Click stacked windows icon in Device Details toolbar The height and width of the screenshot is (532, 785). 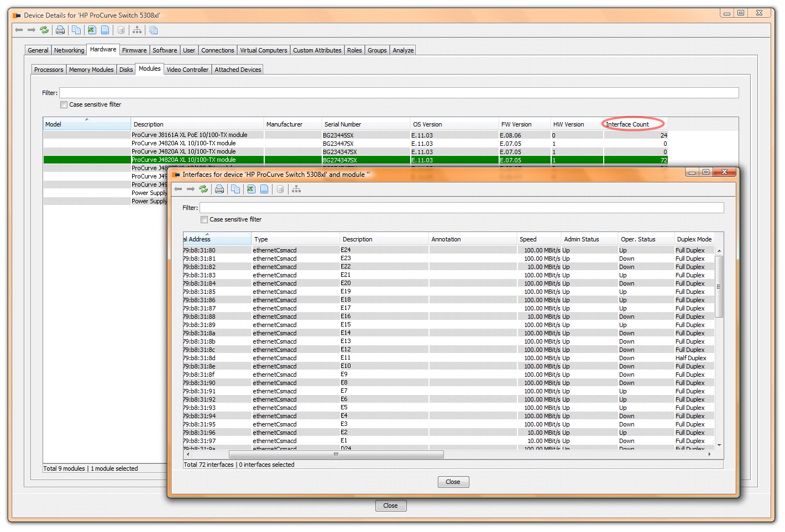click(153, 30)
